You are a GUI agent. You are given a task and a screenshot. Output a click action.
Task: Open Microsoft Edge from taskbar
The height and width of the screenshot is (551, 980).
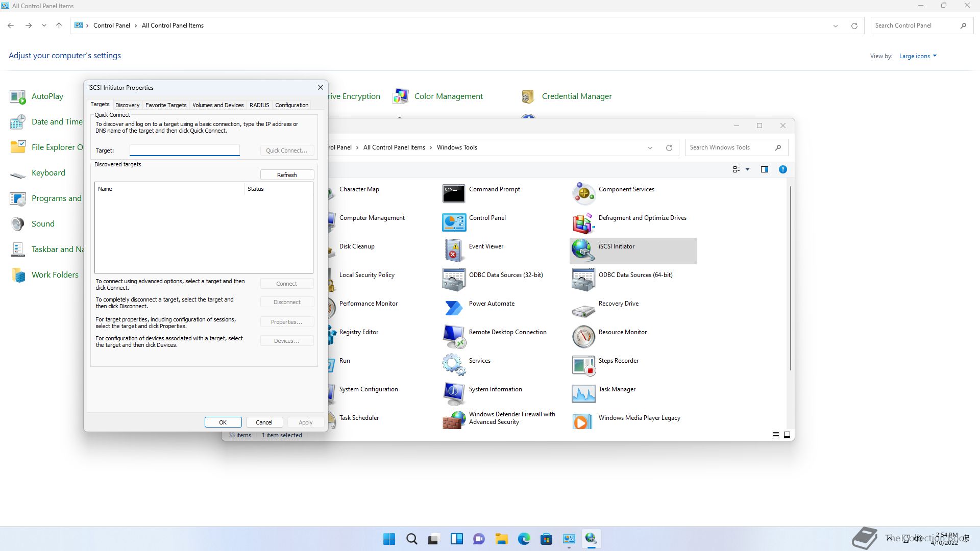coord(524,539)
